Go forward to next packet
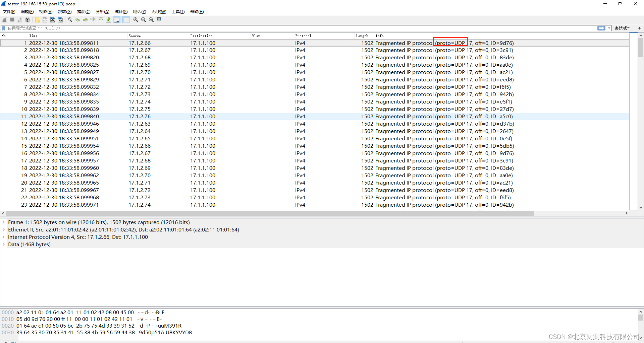This screenshot has width=644, height=343. click(x=86, y=20)
